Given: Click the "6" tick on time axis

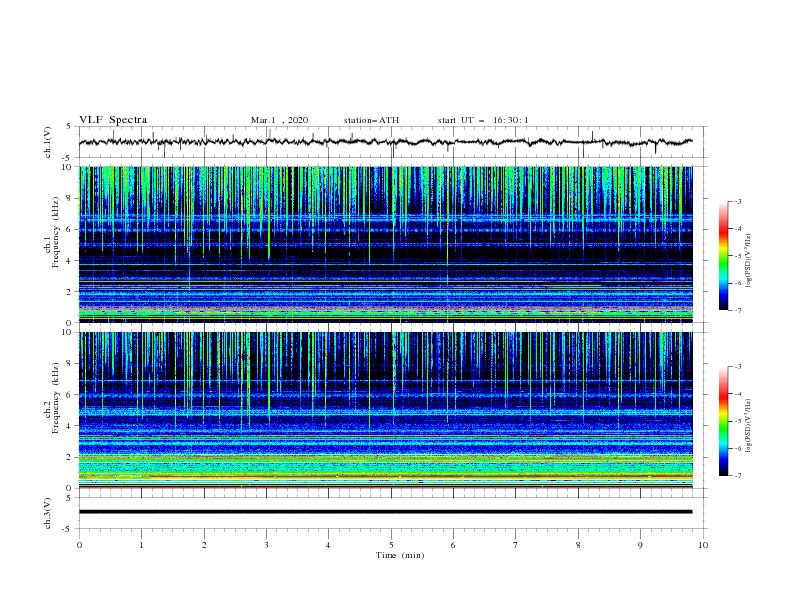Looking at the screenshot, I should 453,545.
